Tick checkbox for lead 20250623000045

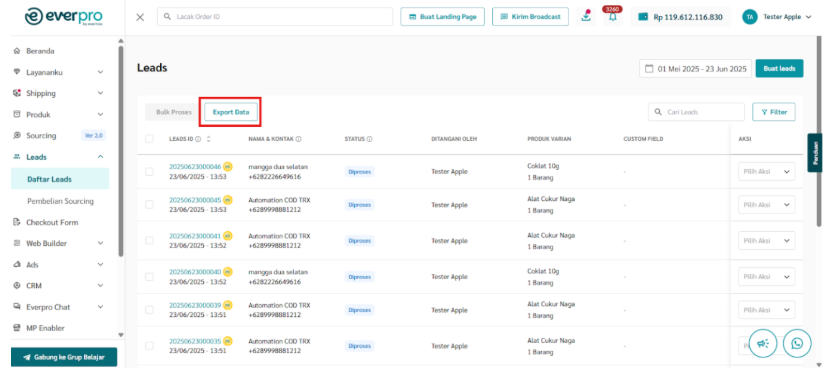149,204
